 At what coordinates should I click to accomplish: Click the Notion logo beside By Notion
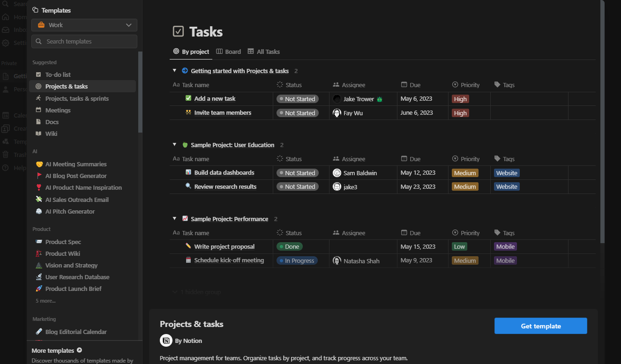click(166, 341)
